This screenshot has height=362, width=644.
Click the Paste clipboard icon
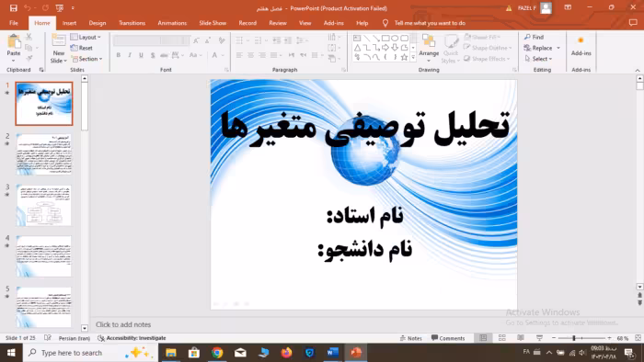tap(14, 41)
